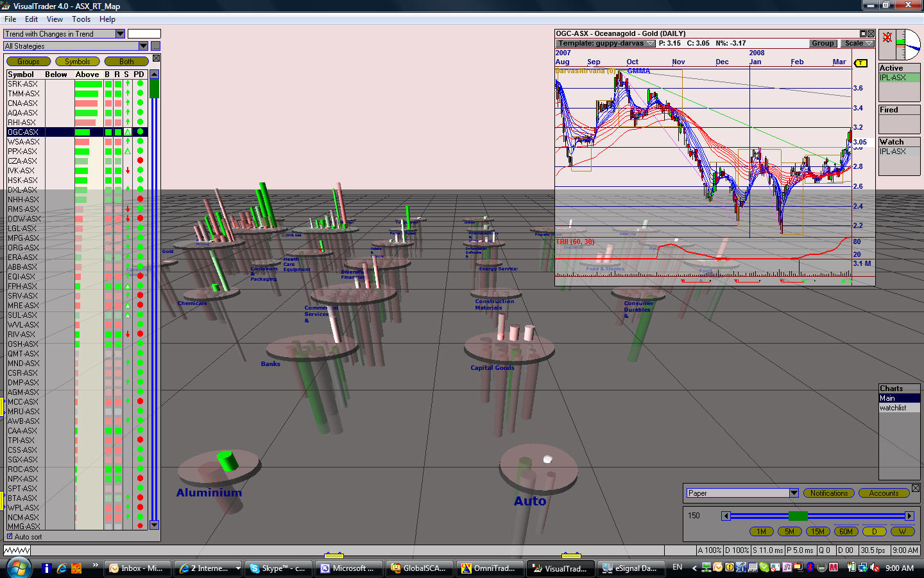924x578 pixels.
Task: Select the Main chart list entry
Action: pos(899,398)
